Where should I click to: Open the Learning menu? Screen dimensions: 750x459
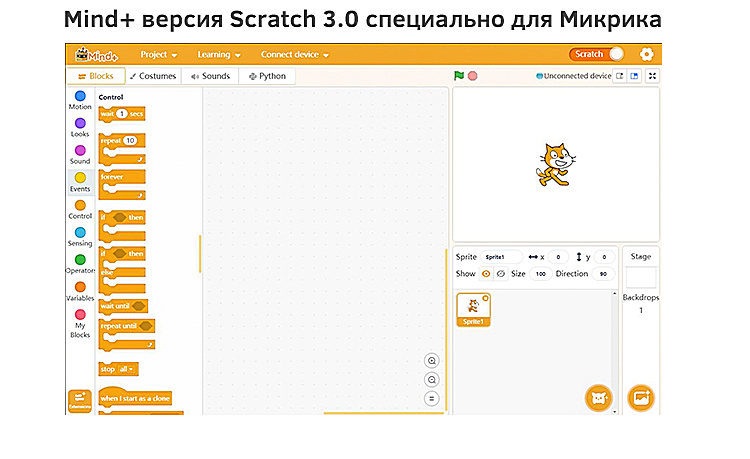(x=219, y=55)
